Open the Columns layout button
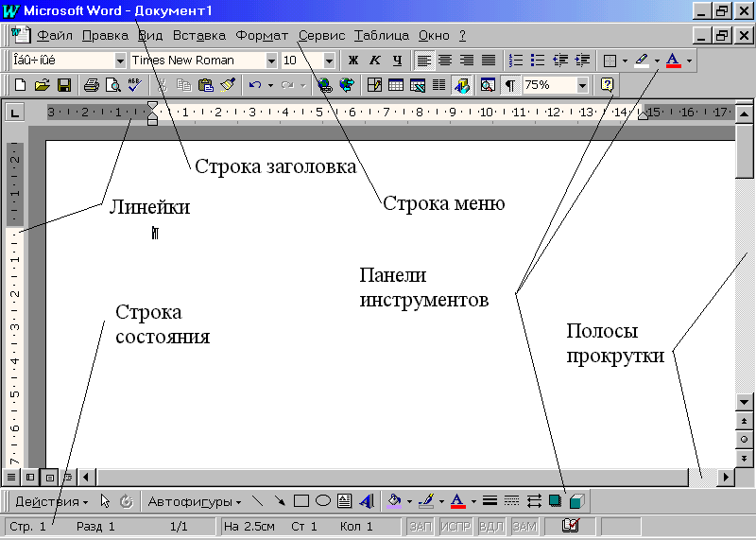Viewport: 756px width, 540px height. tap(438, 85)
